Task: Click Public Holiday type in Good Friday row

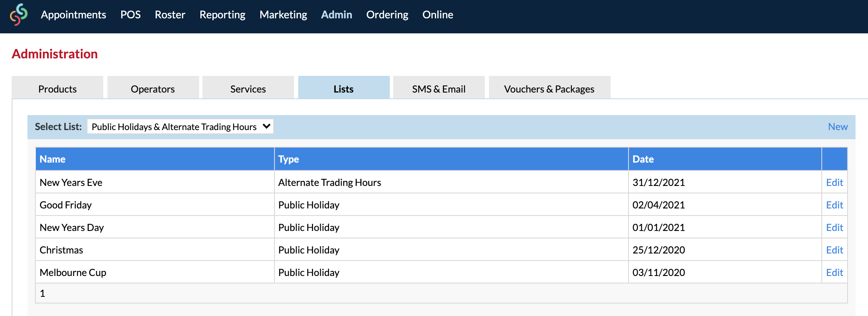Action: [x=451, y=205]
